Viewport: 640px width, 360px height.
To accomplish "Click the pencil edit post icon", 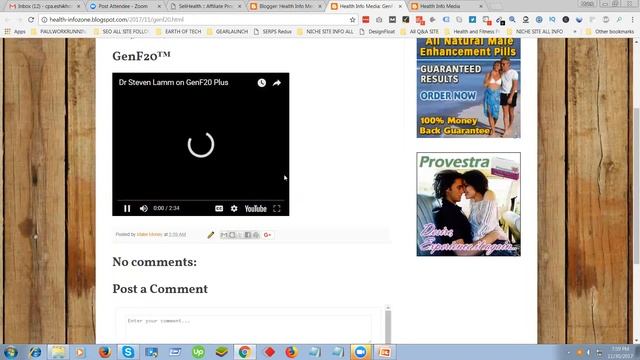I will [x=211, y=235].
